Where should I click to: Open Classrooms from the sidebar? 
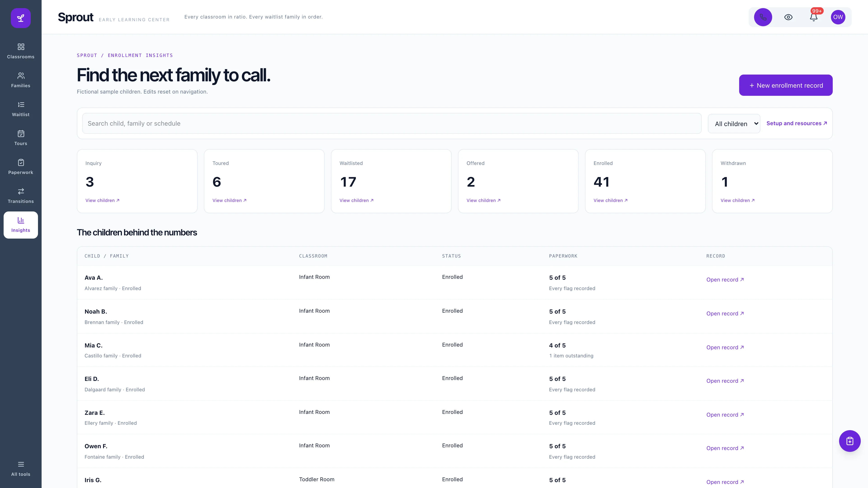pyautogui.click(x=21, y=51)
